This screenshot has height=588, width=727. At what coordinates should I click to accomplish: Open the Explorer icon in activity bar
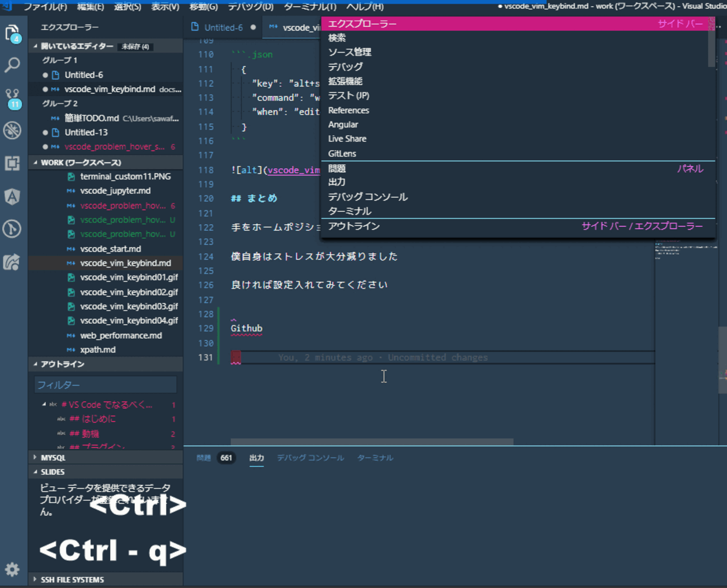click(x=12, y=34)
